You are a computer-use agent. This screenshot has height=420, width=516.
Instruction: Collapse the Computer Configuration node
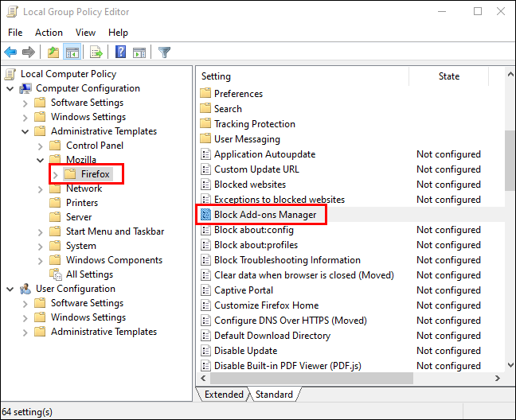pos(10,89)
